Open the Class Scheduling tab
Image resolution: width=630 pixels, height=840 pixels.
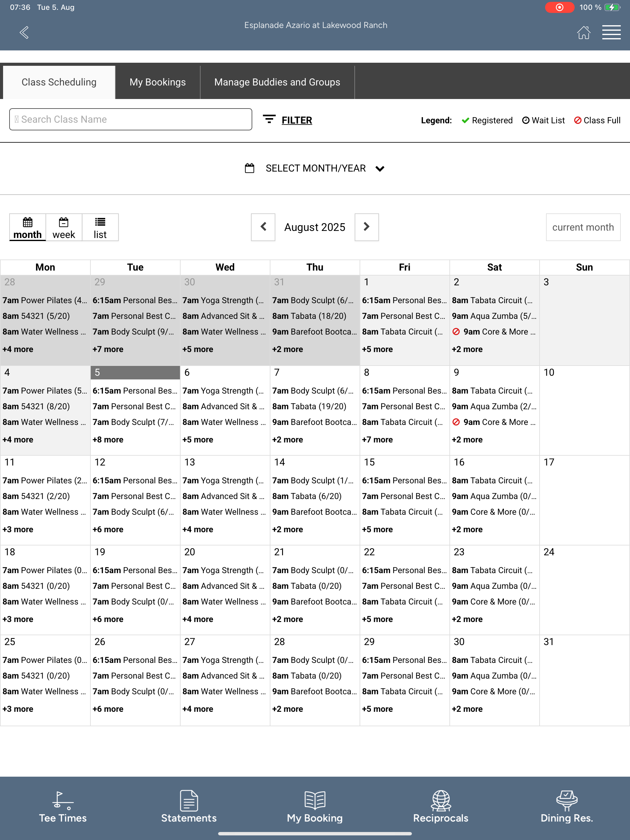tap(59, 82)
